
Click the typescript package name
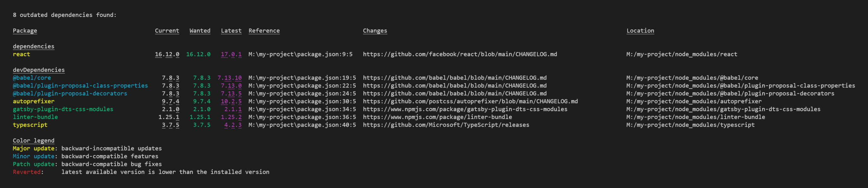point(30,125)
